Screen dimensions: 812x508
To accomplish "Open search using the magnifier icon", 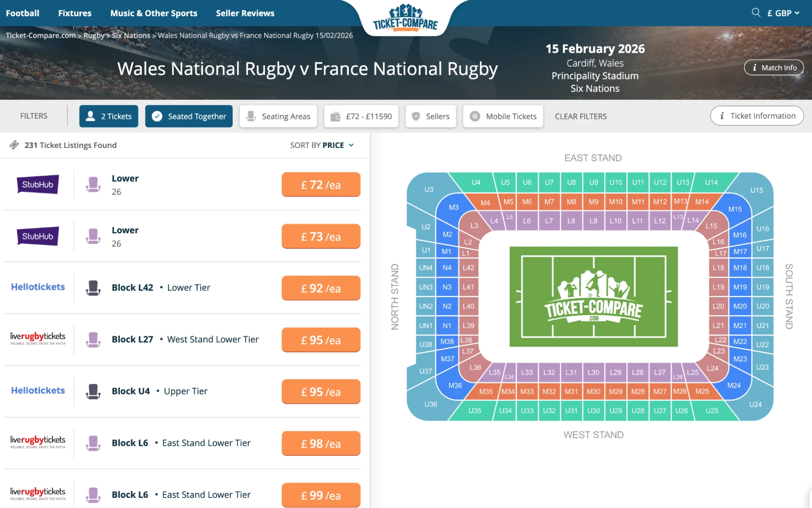I will point(756,13).
